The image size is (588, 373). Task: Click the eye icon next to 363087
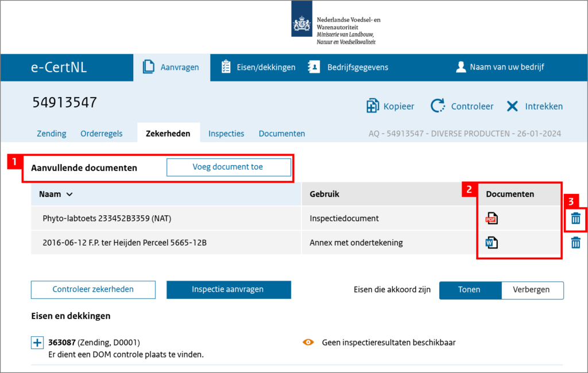tap(308, 342)
